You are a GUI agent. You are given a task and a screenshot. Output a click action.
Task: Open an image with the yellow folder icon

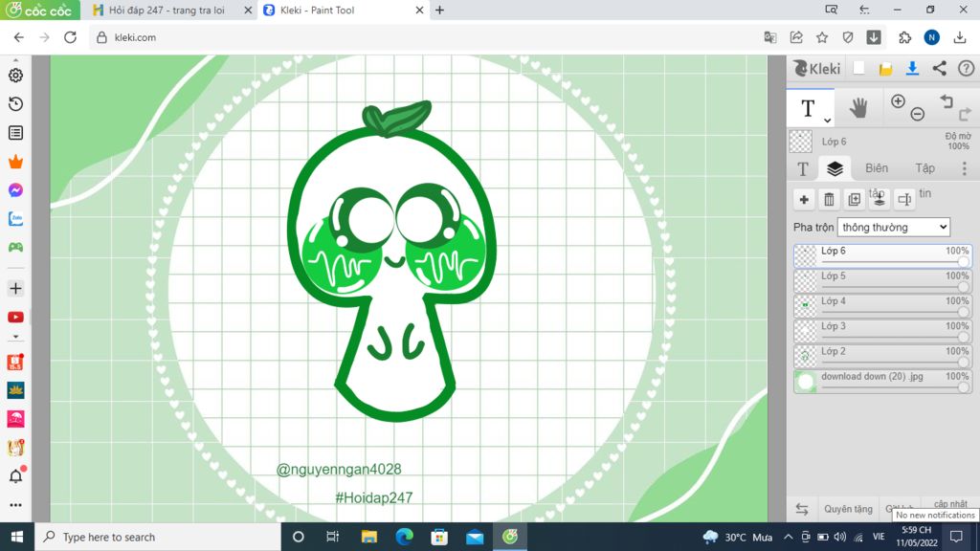click(885, 69)
